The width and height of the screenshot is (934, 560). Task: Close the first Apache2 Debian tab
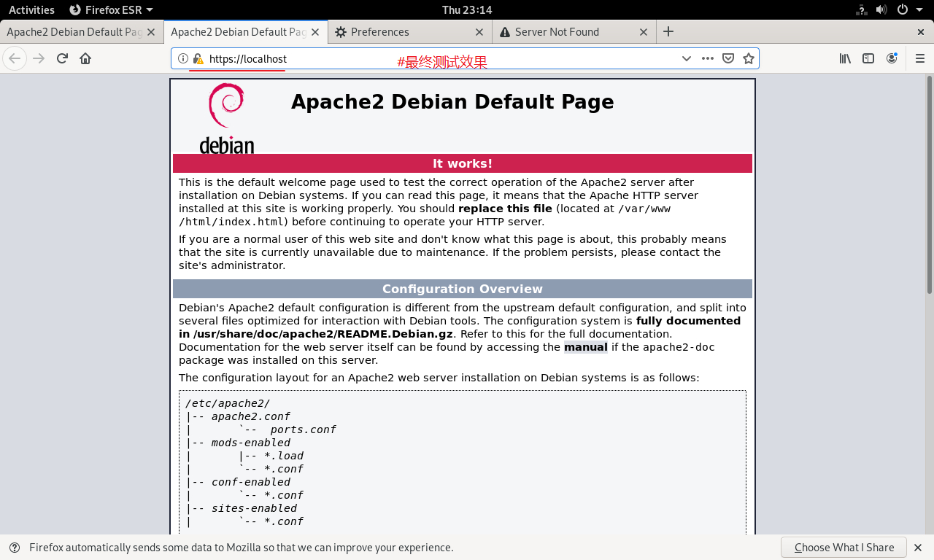(151, 32)
